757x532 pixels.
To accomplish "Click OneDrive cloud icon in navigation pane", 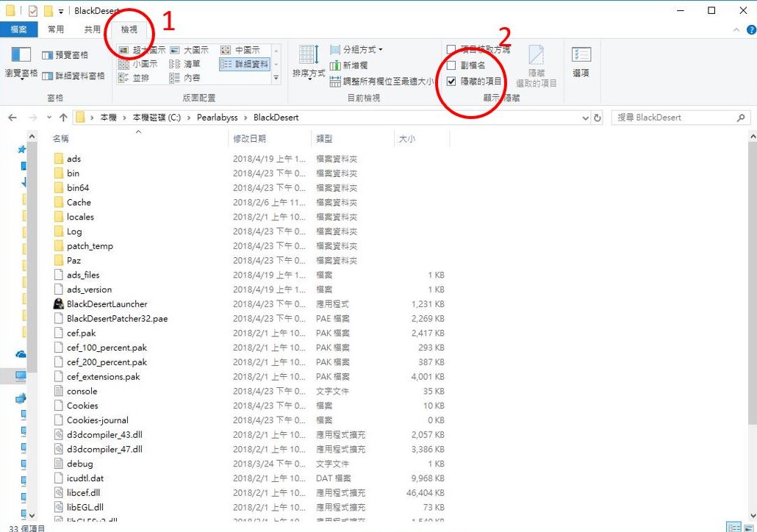I will click(x=21, y=354).
